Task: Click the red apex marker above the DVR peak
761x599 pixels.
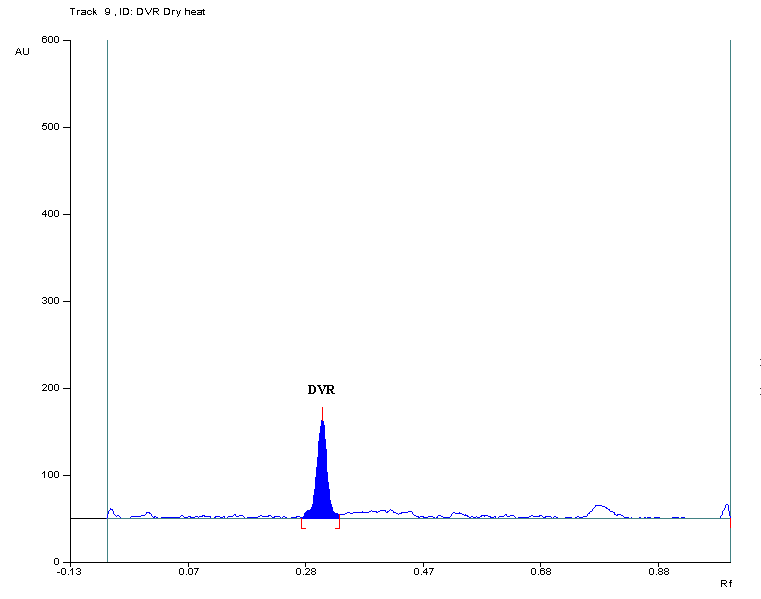Action: tap(322, 412)
